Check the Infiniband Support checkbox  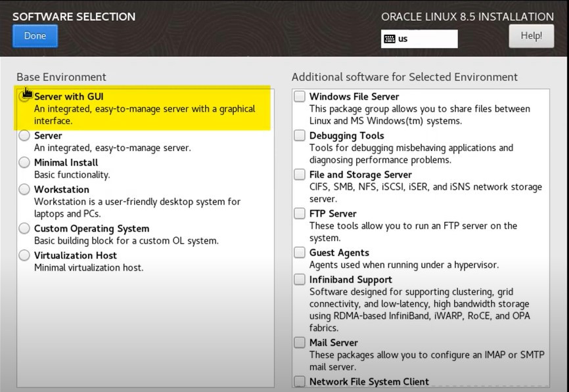click(300, 279)
